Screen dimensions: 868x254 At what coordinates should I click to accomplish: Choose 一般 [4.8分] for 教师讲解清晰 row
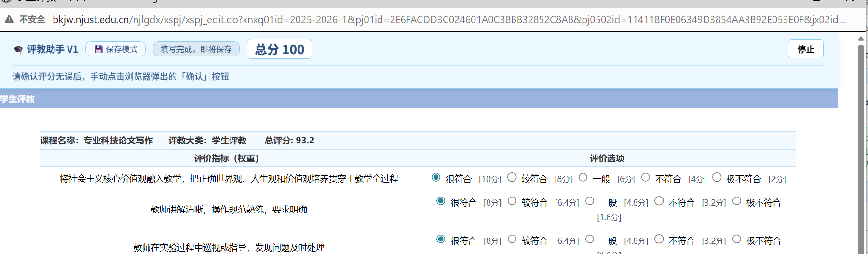(x=590, y=201)
